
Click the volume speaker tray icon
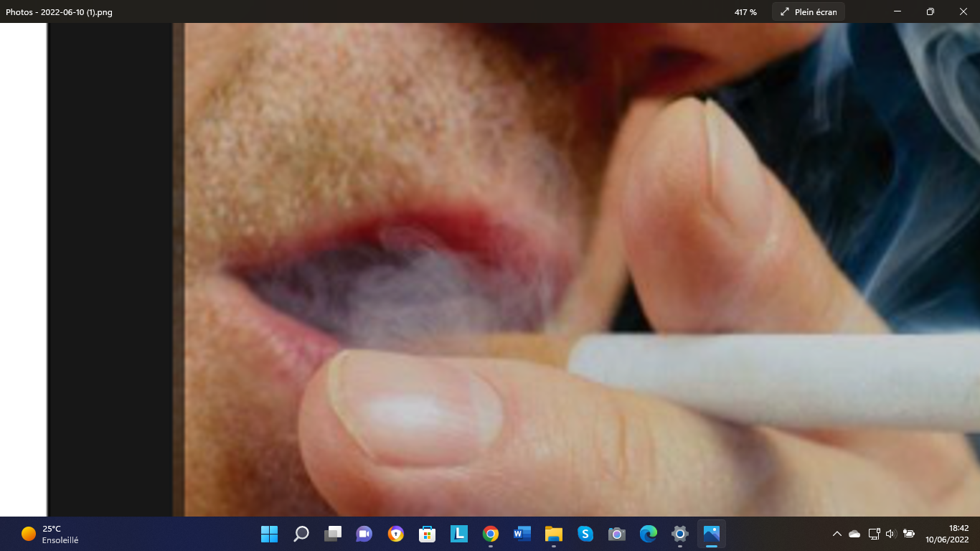tap(891, 534)
